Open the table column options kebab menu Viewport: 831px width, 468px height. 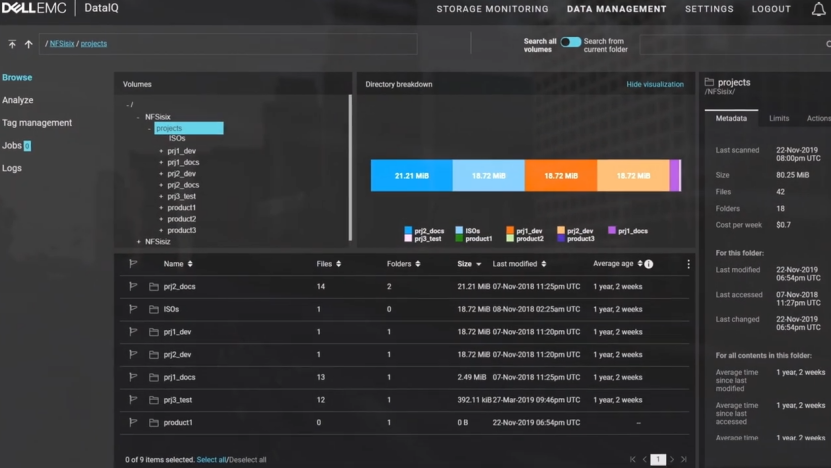[688, 264]
